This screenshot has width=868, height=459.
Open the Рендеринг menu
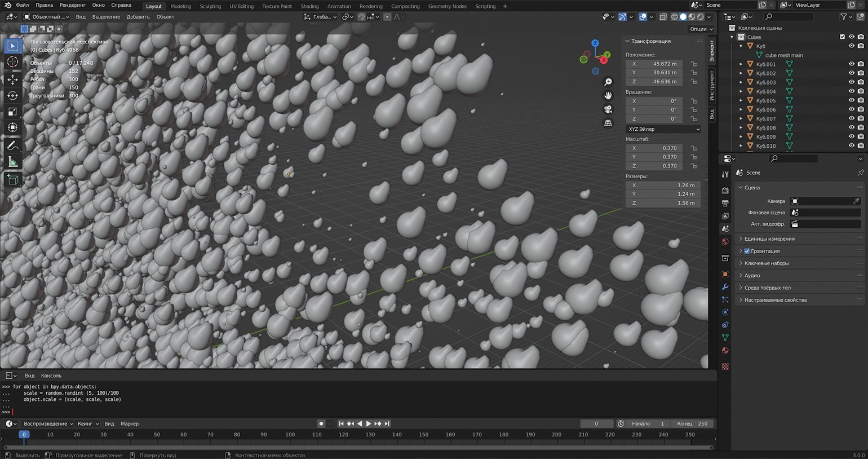[72, 5]
